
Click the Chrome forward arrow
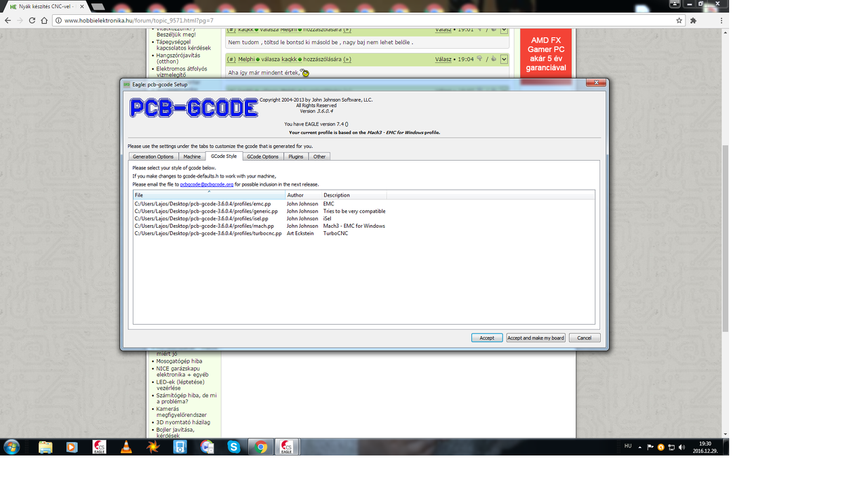pos(20,20)
